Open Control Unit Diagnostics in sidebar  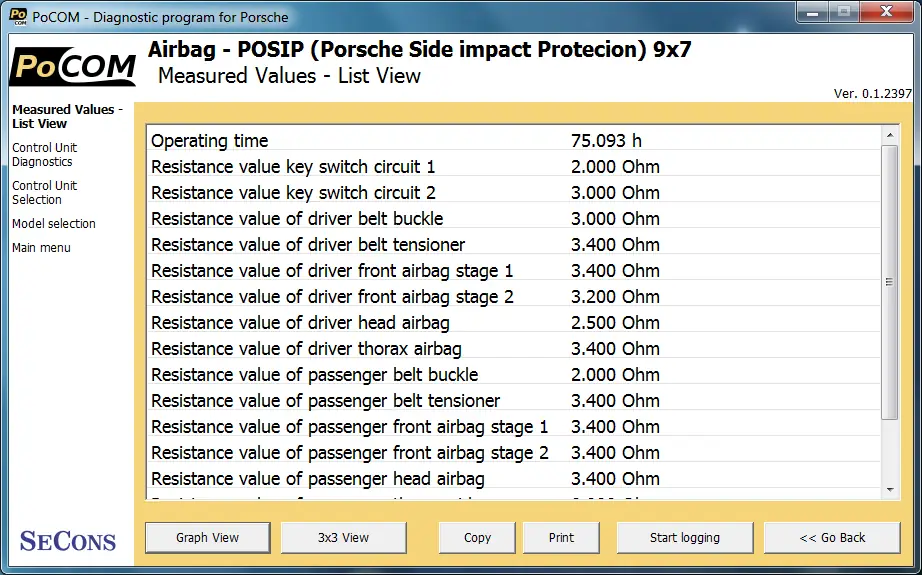click(x=45, y=155)
